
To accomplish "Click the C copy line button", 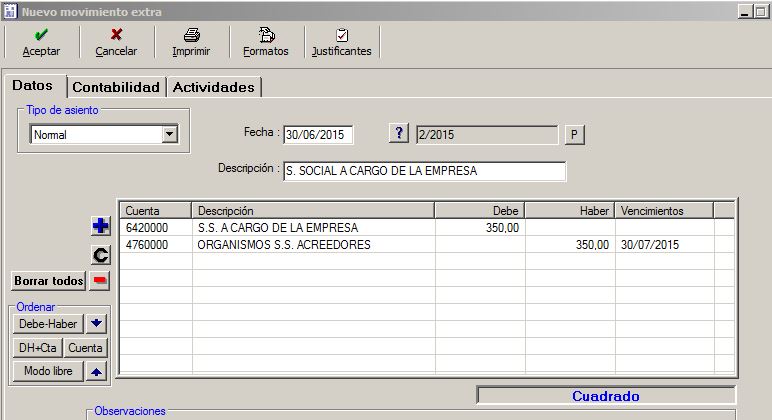I will 100,255.
